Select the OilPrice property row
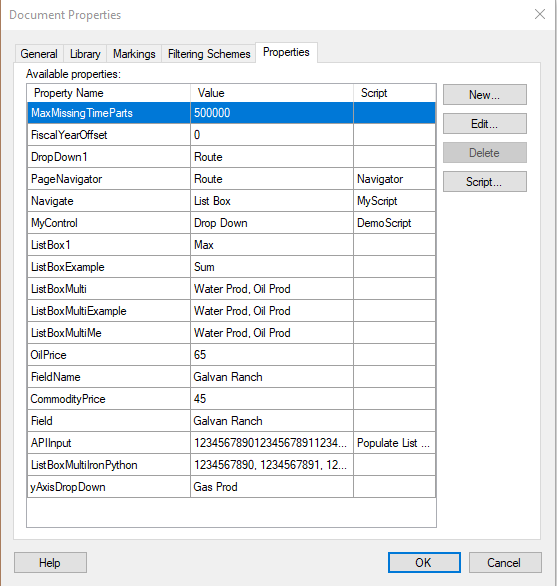The height and width of the screenshot is (586, 557). 231,355
